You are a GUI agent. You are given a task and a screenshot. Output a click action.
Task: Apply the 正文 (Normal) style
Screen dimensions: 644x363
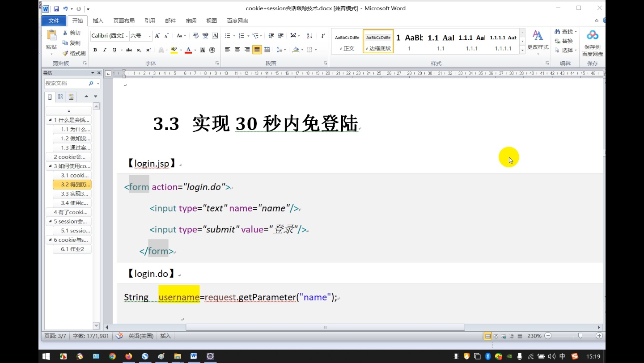click(347, 41)
